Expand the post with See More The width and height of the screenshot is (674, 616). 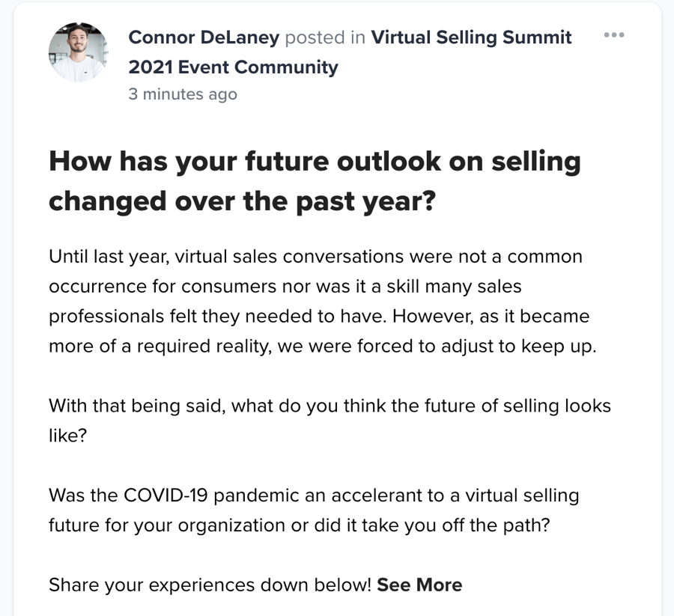(x=419, y=585)
